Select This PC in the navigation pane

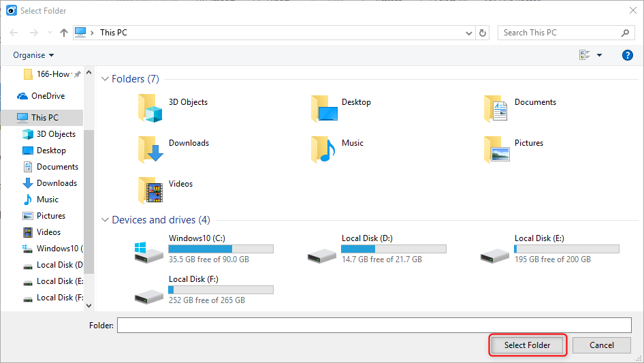[x=42, y=118]
